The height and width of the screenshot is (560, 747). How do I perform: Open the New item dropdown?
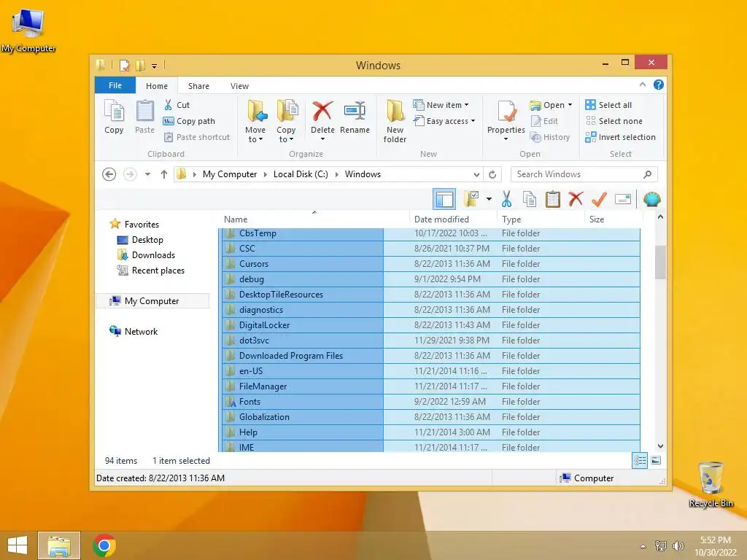[x=441, y=105]
